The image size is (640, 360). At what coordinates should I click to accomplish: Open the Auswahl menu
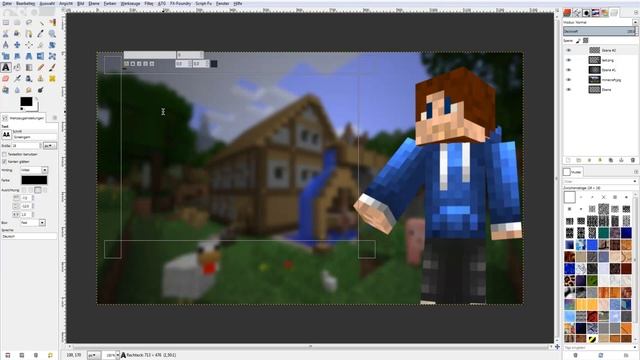[x=47, y=3]
